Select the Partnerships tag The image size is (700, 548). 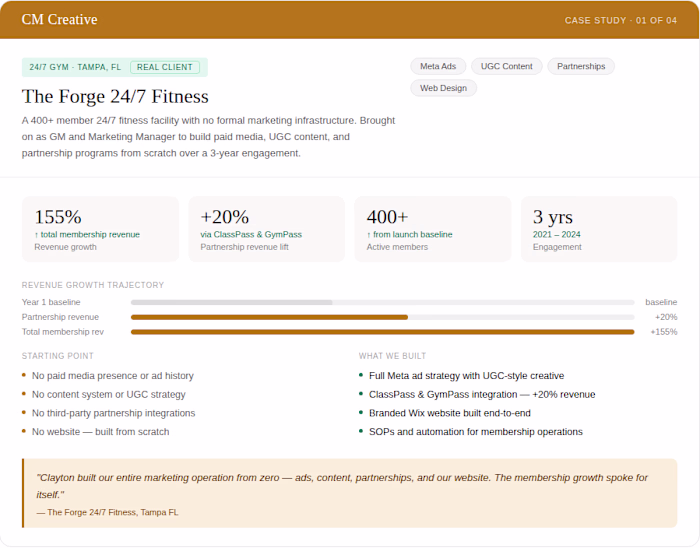tap(581, 66)
